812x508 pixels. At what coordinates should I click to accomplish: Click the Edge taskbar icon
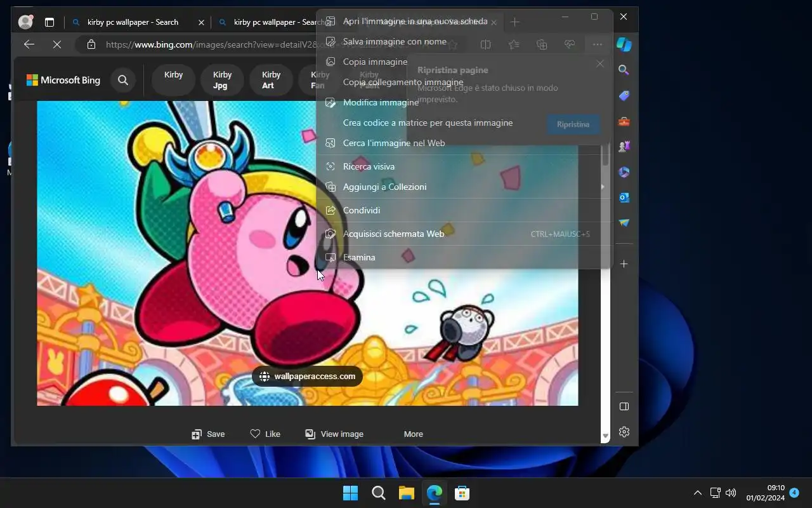(x=435, y=493)
